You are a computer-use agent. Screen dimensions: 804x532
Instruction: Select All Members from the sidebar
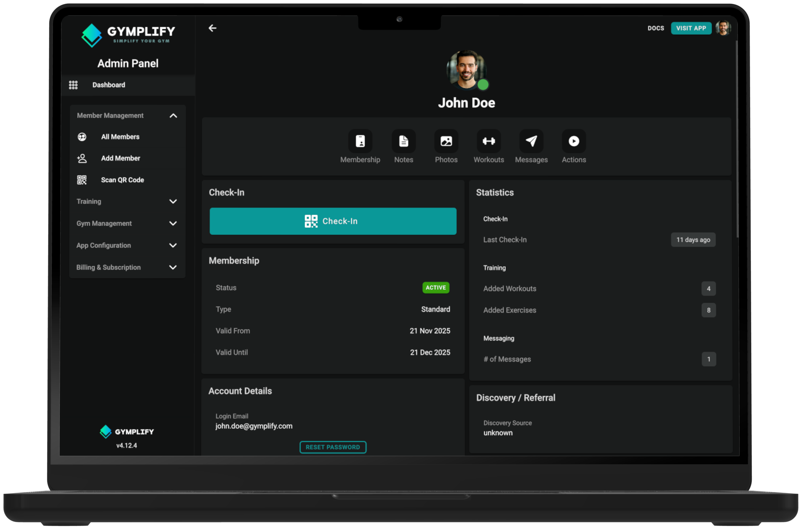pos(120,136)
